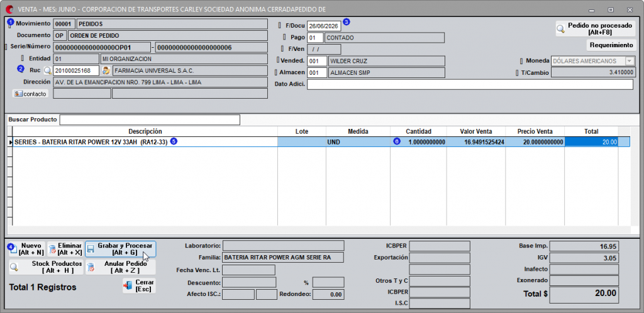644x313 pixels.
Task: Click the Lote column header
Action: [302, 132]
